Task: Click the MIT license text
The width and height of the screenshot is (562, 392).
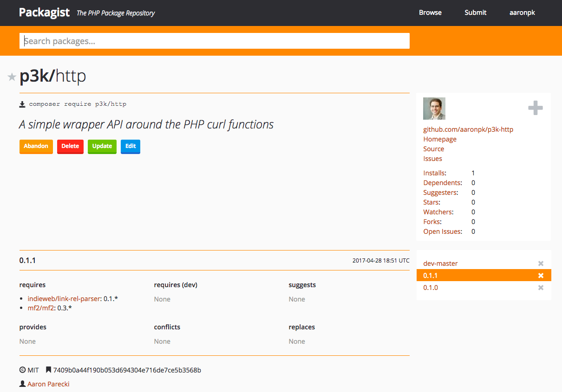Action: 33,370
